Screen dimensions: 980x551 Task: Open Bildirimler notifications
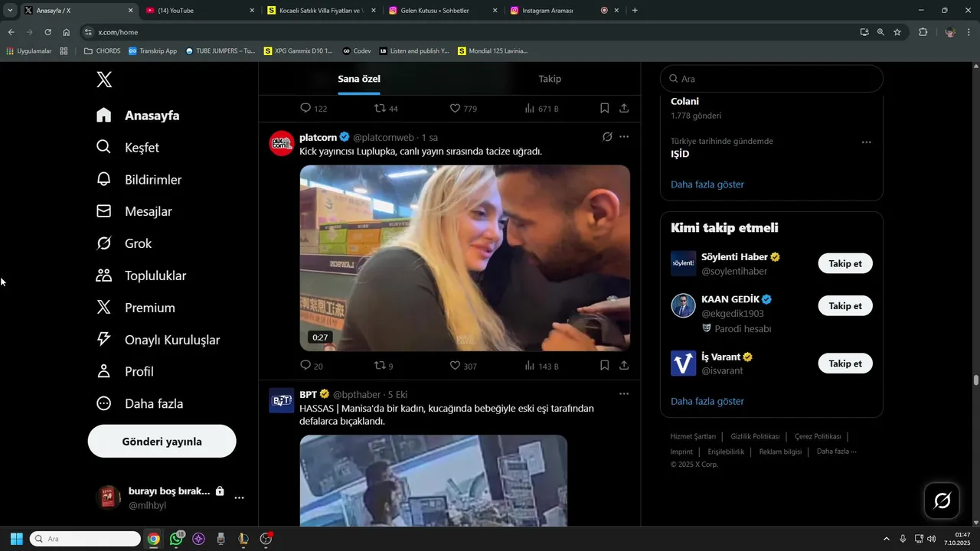(x=139, y=179)
